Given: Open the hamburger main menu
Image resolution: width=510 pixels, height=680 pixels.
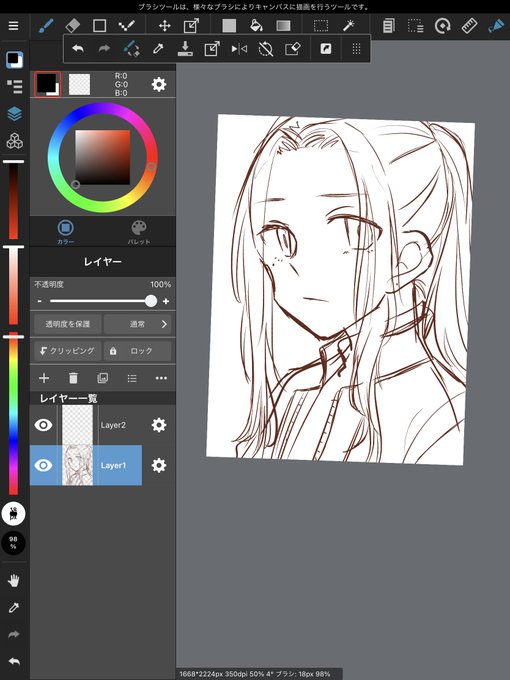Looking at the screenshot, I should 13,26.
